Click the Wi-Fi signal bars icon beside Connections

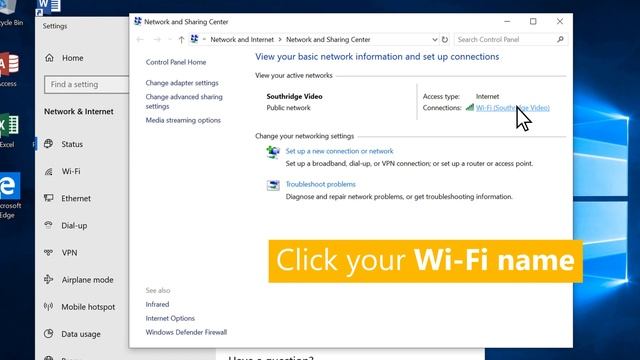tap(470, 107)
